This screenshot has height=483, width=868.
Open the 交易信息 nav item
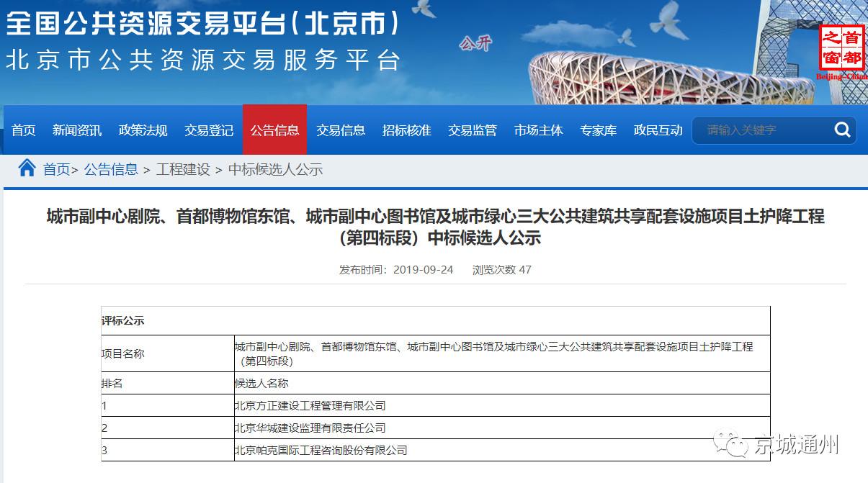pyautogui.click(x=341, y=130)
